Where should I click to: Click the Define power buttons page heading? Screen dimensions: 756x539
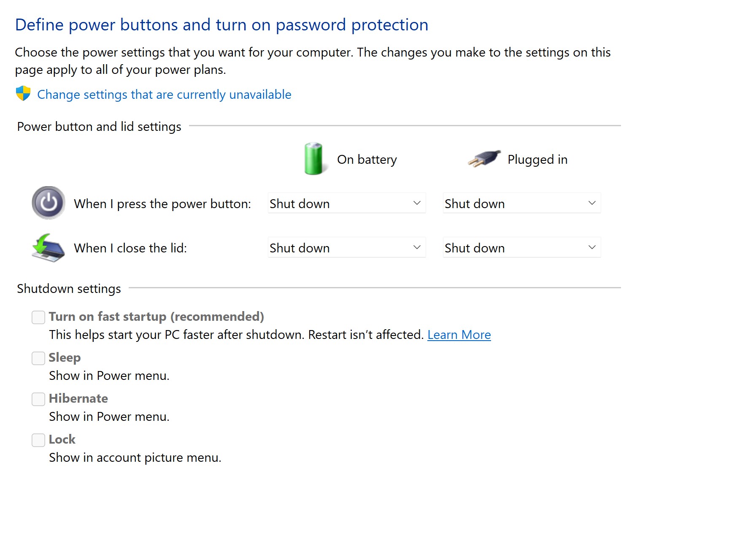tap(222, 25)
